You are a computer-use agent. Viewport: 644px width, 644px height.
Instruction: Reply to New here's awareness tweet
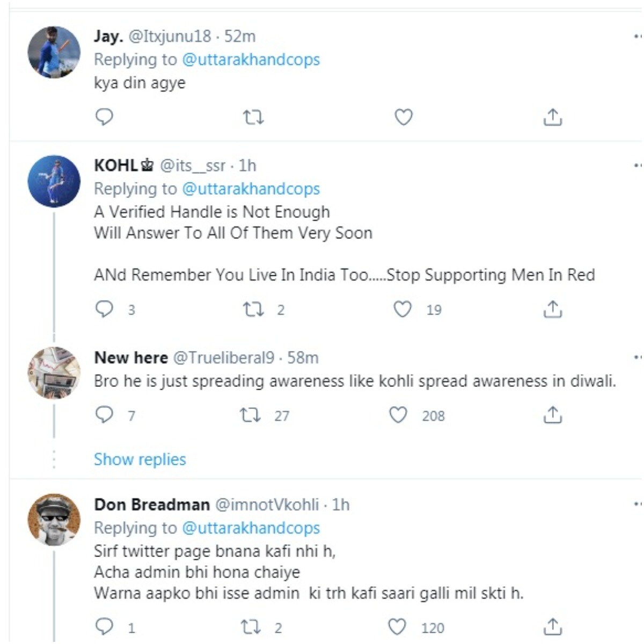[x=104, y=415]
